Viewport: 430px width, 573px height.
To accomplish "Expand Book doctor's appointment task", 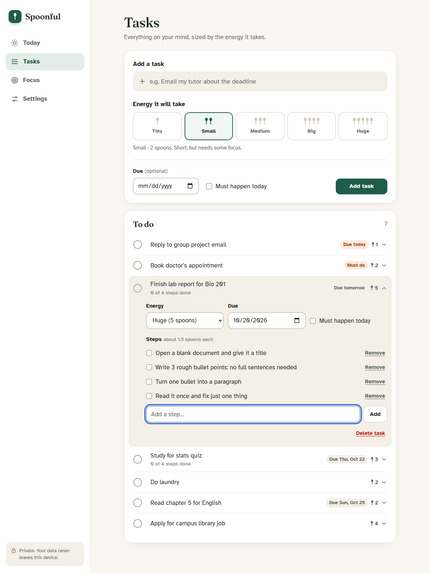I will [x=384, y=265].
